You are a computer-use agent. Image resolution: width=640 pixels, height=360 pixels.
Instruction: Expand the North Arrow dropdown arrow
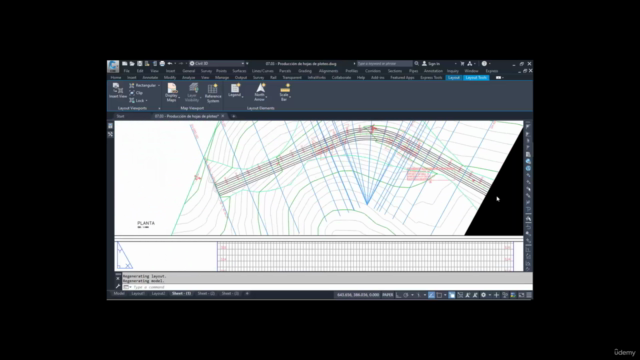pos(267,98)
